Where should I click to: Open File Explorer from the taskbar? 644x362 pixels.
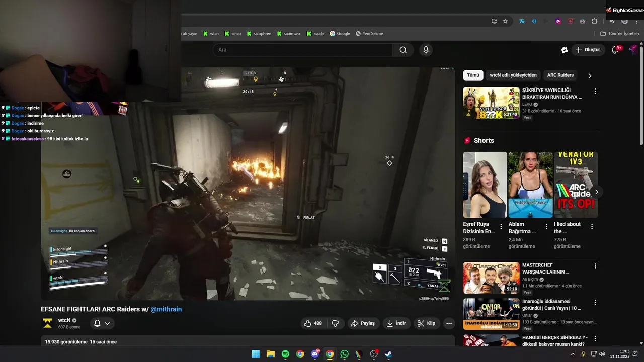[270, 354]
